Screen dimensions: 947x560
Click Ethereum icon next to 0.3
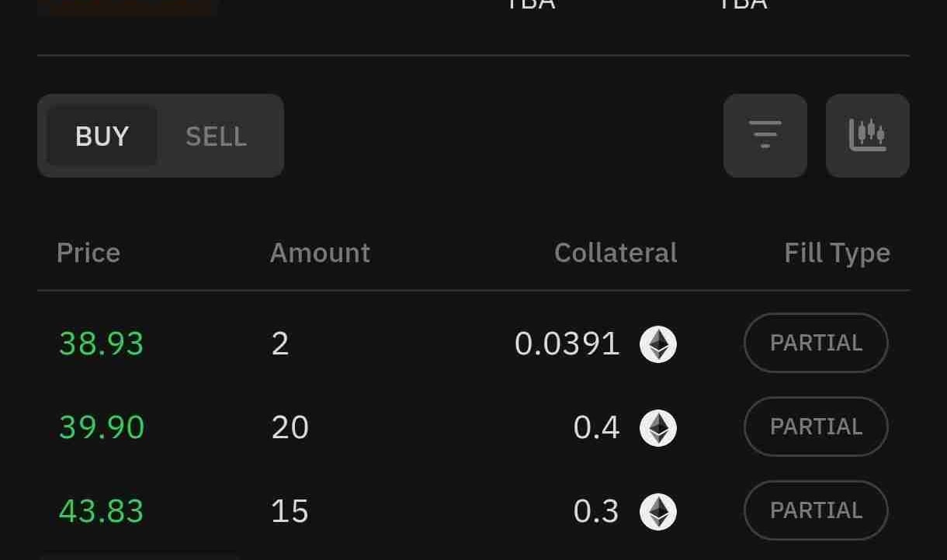tap(658, 511)
